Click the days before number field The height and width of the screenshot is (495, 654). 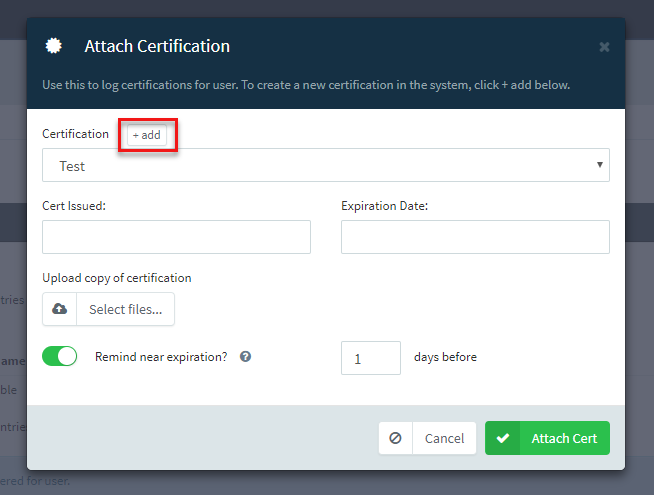(371, 358)
